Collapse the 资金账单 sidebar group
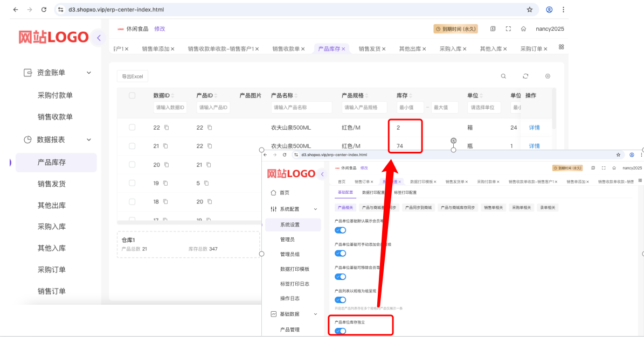This screenshot has height=337, width=644. pos(89,73)
